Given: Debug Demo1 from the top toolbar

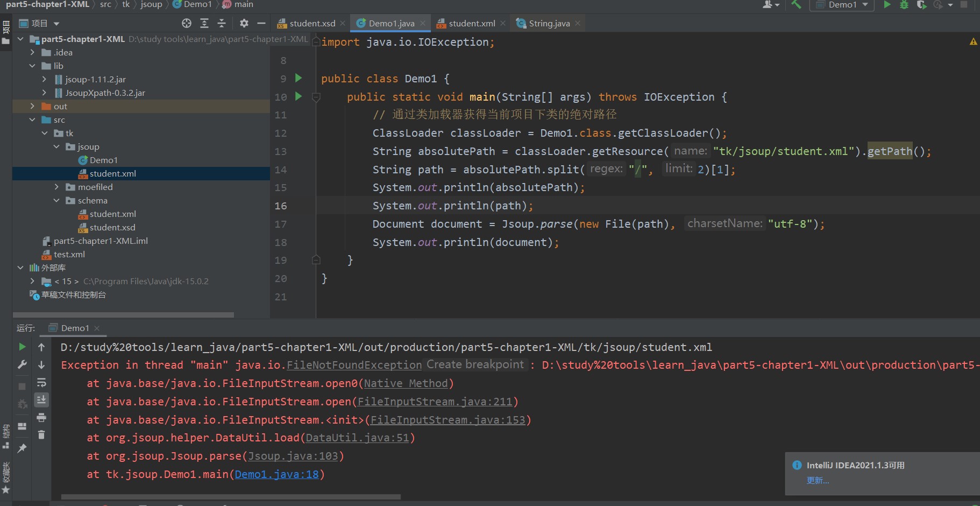Looking at the screenshot, I should pos(904,4).
